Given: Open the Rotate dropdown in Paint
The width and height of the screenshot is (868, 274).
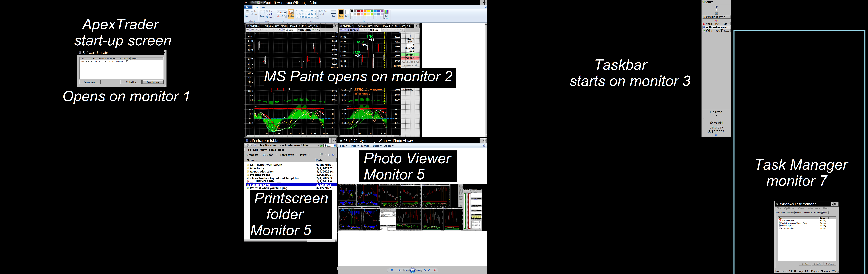Looking at the screenshot, I should coord(271,17).
